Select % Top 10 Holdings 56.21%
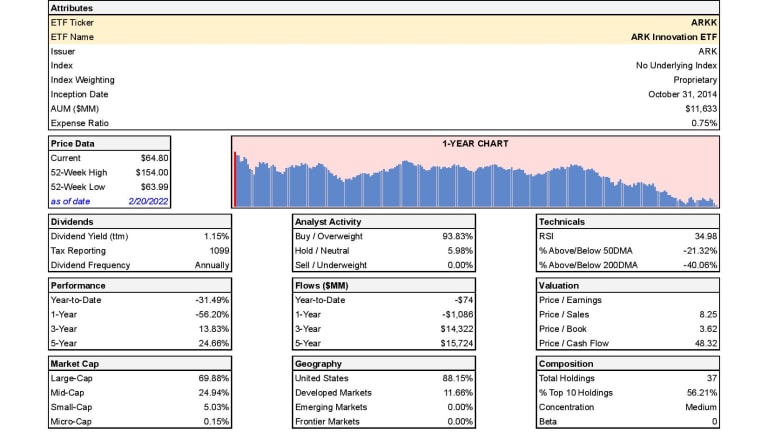768x432 pixels. tap(702, 393)
